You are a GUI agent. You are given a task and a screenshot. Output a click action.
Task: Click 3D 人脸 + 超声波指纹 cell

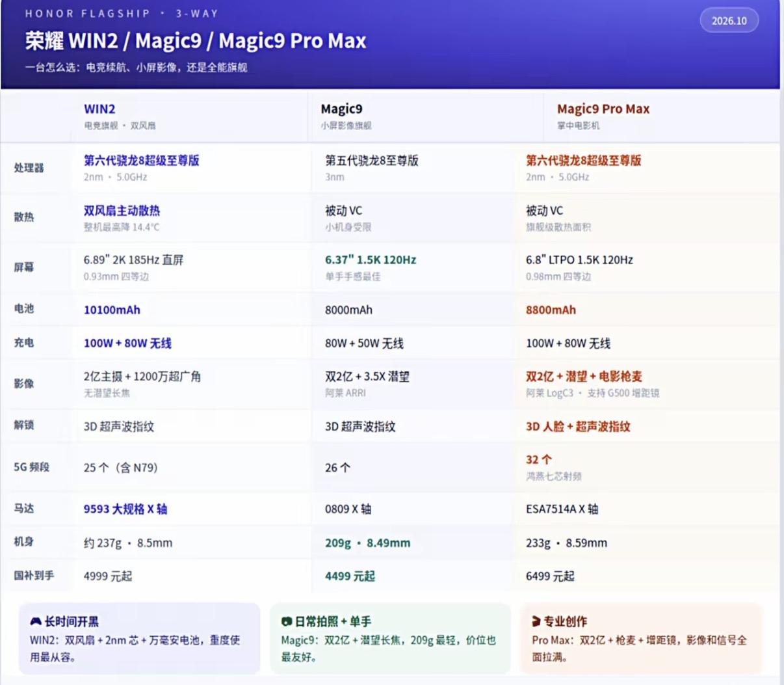[x=578, y=427]
